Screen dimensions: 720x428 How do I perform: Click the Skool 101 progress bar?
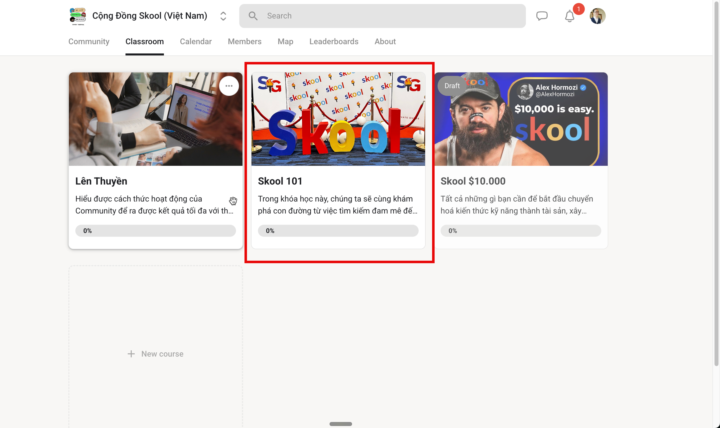[x=338, y=231]
